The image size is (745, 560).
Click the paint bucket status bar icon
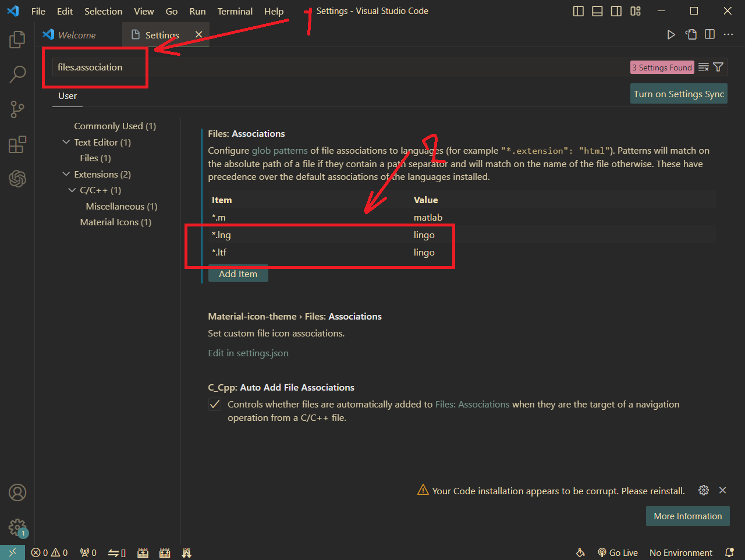pos(580,553)
